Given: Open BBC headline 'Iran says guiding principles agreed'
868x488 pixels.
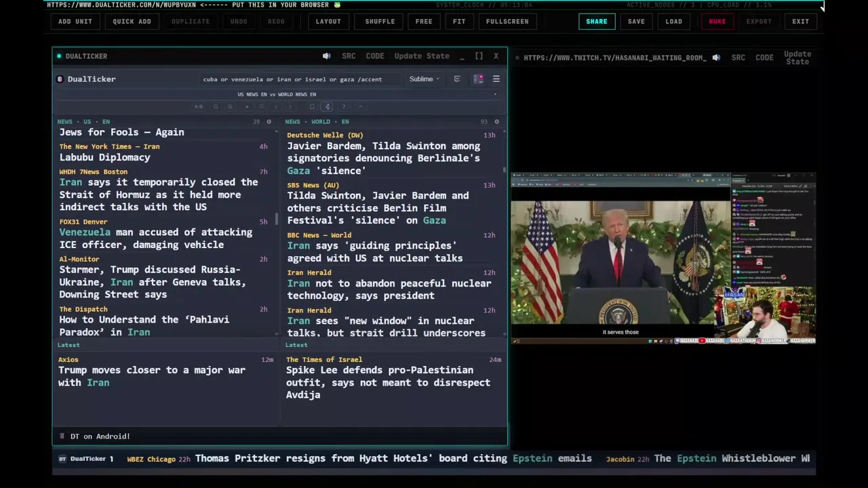Looking at the screenshot, I should (x=375, y=251).
